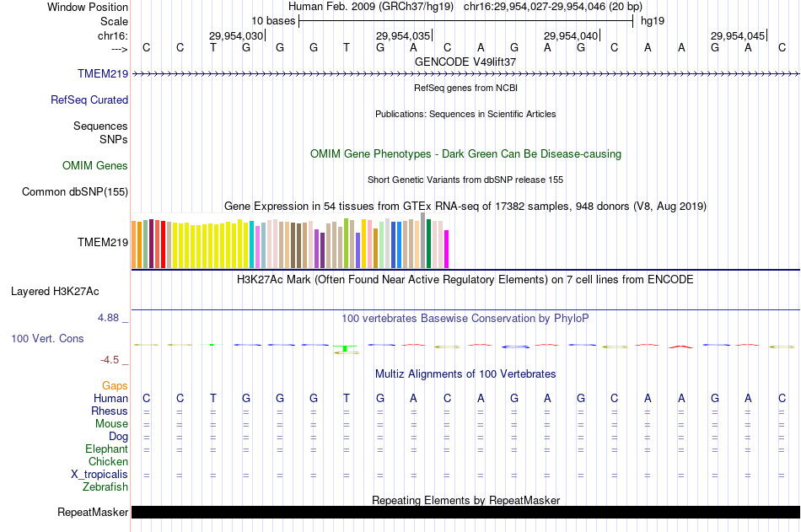Screen dimensions: 801x532
Task: Click the Common dbSNP(155) track label
Action: tap(75, 191)
